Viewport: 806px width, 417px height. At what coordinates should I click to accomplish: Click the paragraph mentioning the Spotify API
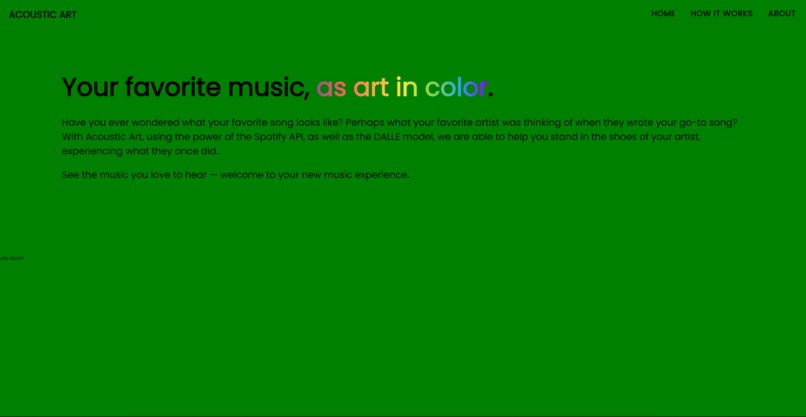pos(399,137)
